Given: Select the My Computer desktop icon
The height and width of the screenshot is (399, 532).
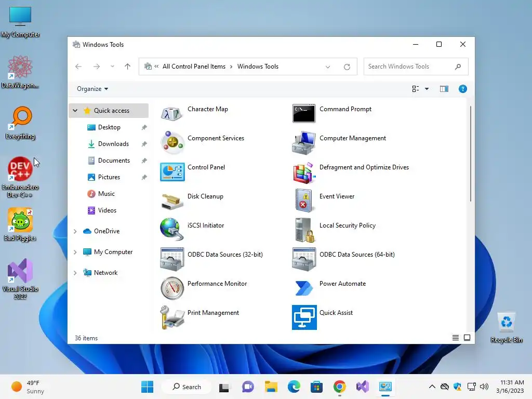Looking at the screenshot, I should coord(20,22).
